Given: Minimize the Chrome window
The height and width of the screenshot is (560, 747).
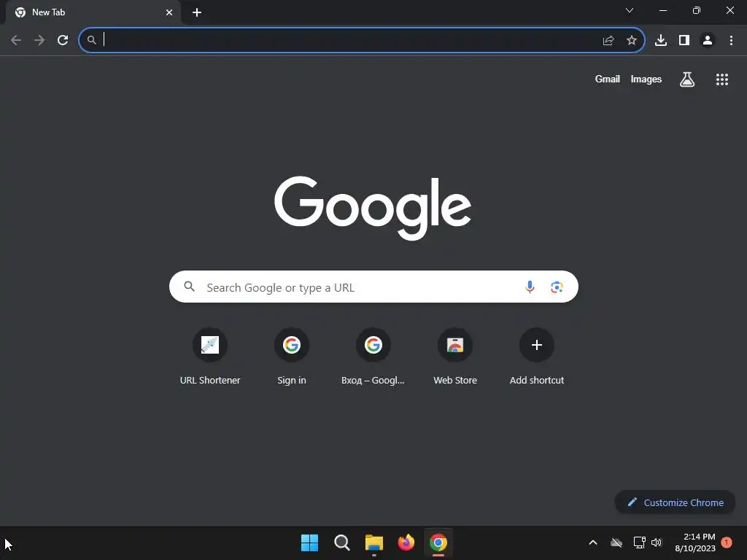Looking at the screenshot, I should [662, 10].
